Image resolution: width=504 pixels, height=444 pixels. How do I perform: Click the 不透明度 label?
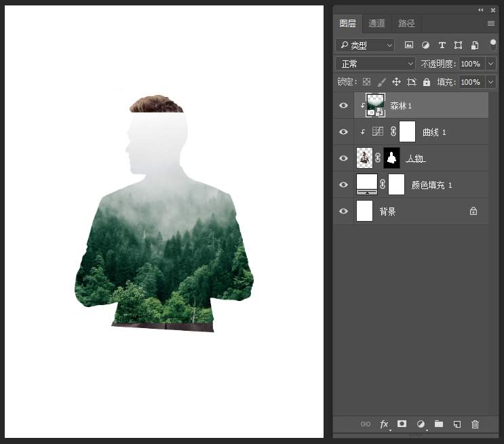point(438,64)
